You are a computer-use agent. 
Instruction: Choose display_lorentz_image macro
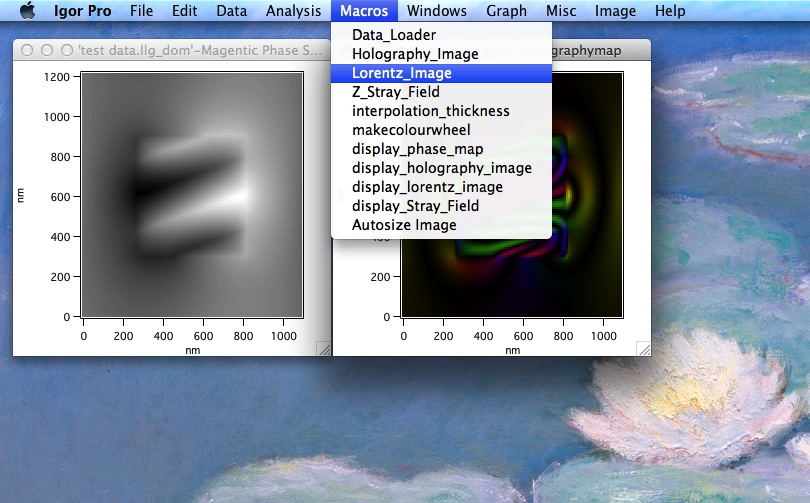click(x=427, y=187)
